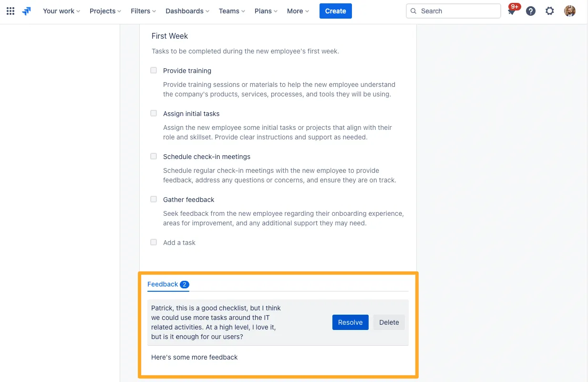Open the Dashboards menu
Viewport: 588px width, 382px height.
tap(187, 11)
